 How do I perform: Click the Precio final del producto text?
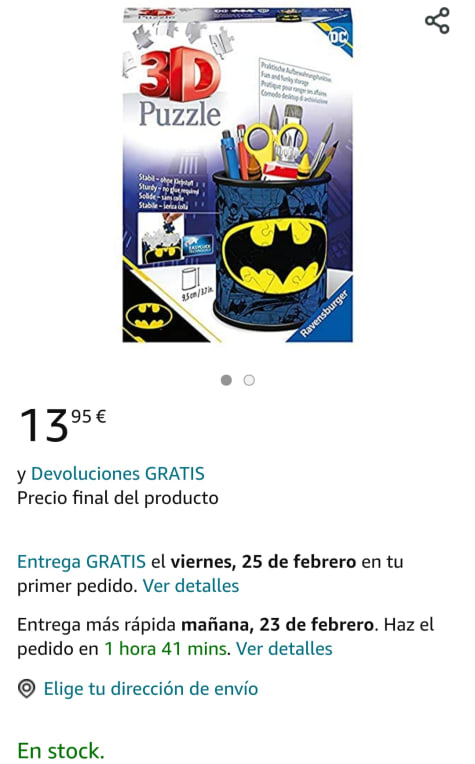pyautogui.click(x=118, y=498)
